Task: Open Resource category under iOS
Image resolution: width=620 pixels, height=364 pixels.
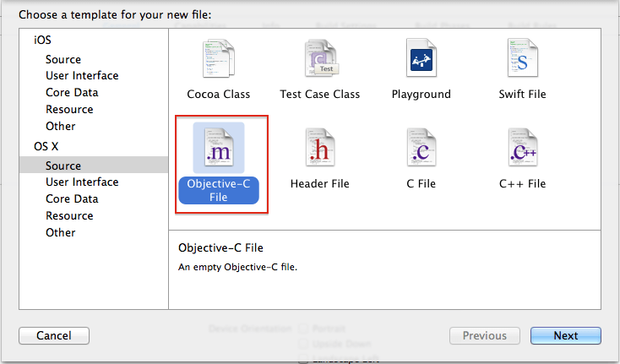Action: pos(69,110)
